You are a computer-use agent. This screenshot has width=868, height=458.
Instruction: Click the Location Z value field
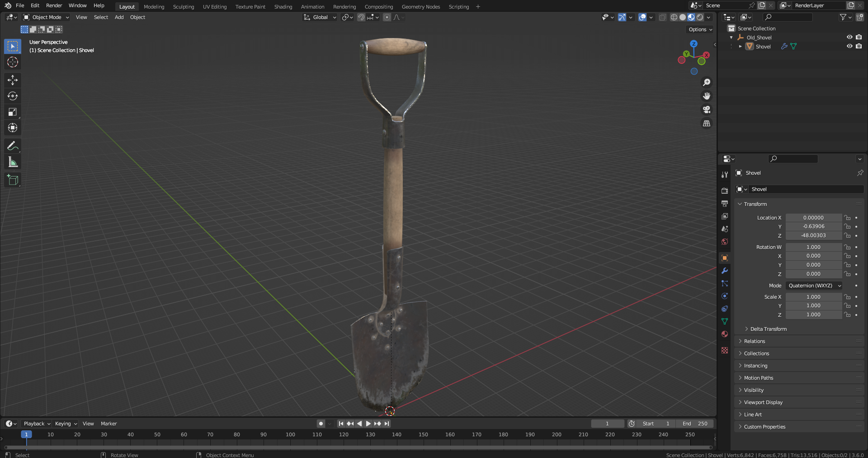point(813,235)
